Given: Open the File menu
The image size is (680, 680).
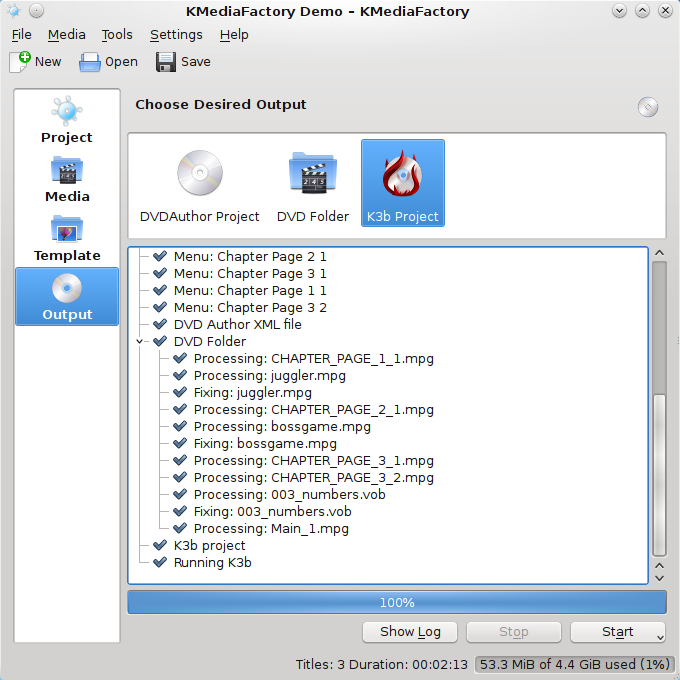Looking at the screenshot, I should pos(21,34).
